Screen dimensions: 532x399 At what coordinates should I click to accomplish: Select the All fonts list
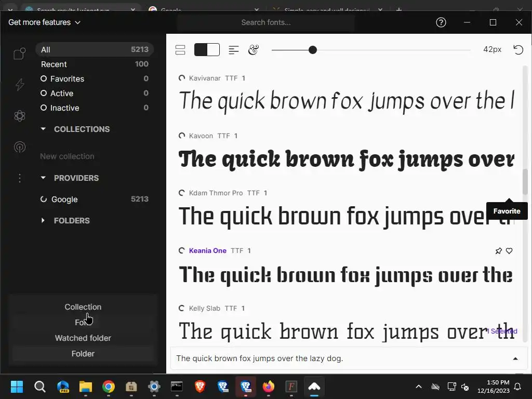pos(95,49)
